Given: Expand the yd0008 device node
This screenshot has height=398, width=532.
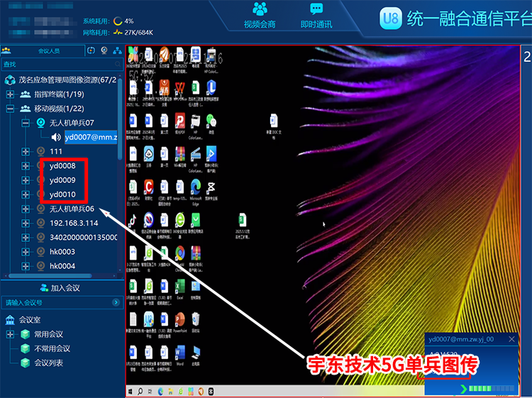Looking at the screenshot, I should (26, 166).
